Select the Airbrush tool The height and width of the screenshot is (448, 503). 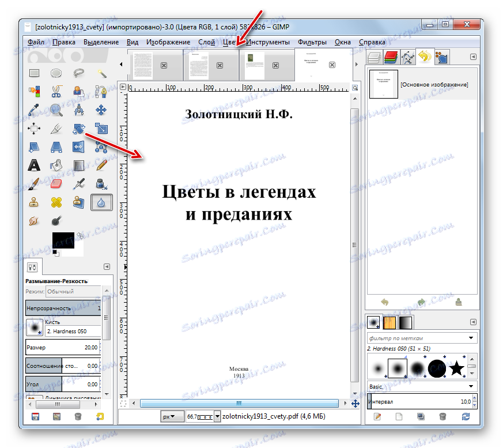pyautogui.click(x=78, y=184)
